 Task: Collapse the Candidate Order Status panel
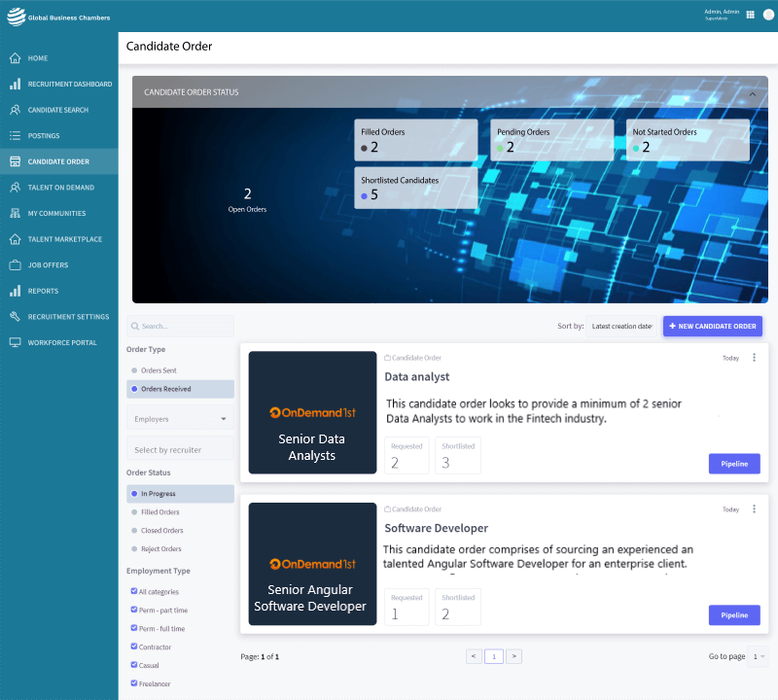752,94
